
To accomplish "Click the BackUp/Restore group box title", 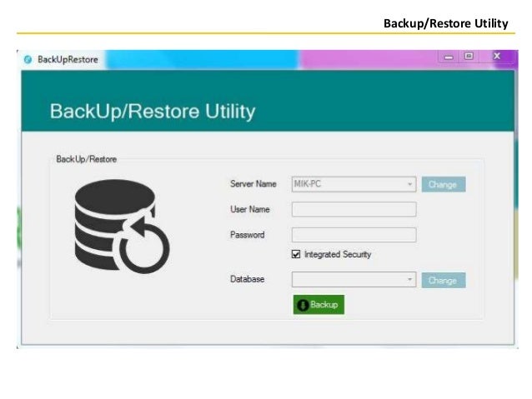I will pos(86,159).
